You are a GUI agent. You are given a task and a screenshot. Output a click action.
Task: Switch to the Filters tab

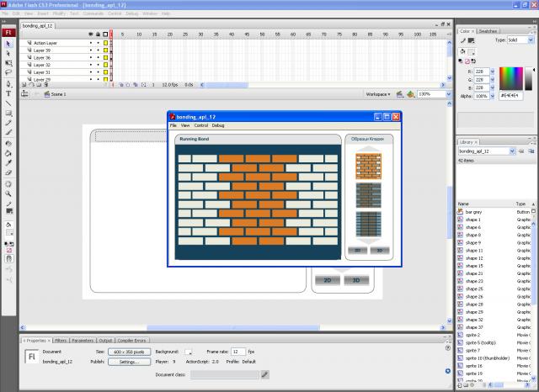61,341
